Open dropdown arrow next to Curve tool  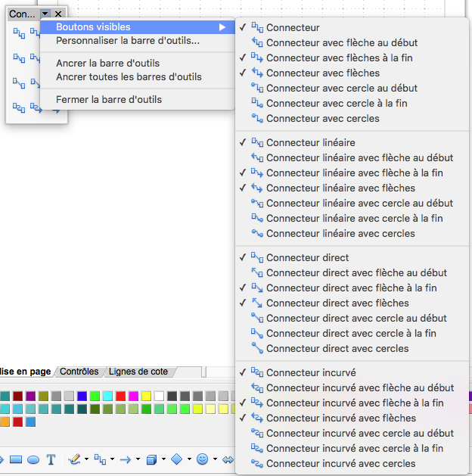pos(86,459)
